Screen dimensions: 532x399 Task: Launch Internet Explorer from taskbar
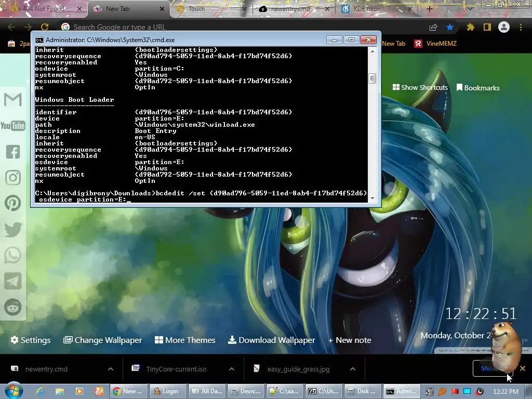click(x=40, y=391)
